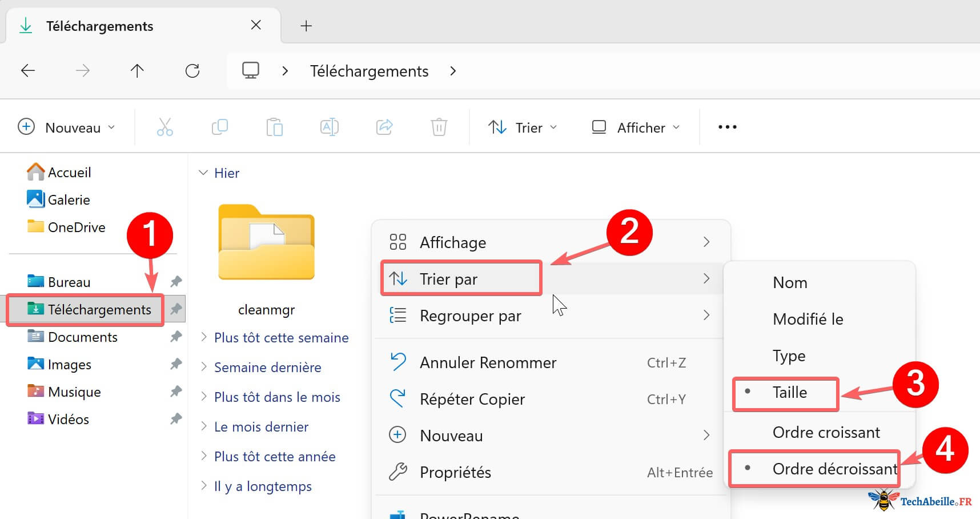Click the Delete trash icon
The width and height of the screenshot is (980, 519).
(438, 127)
